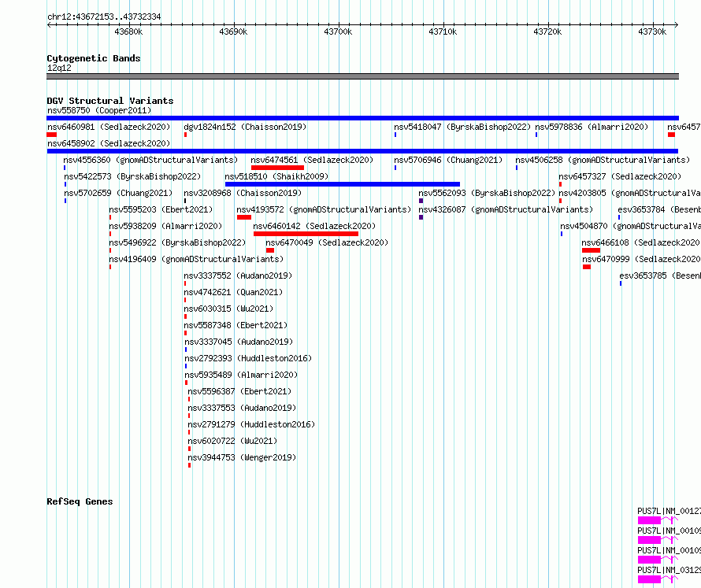Click the nsv558750 (Cooper2011) variant label
The width and height of the screenshot is (701, 588).
coord(99,110)
